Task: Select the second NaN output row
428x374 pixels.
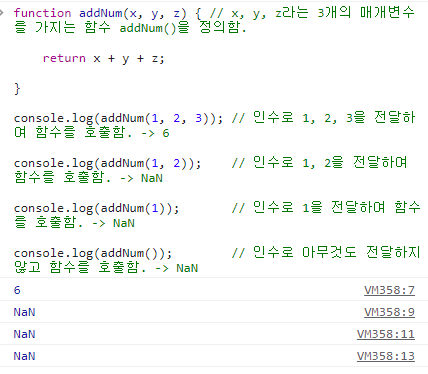Action: pos(214,334)
